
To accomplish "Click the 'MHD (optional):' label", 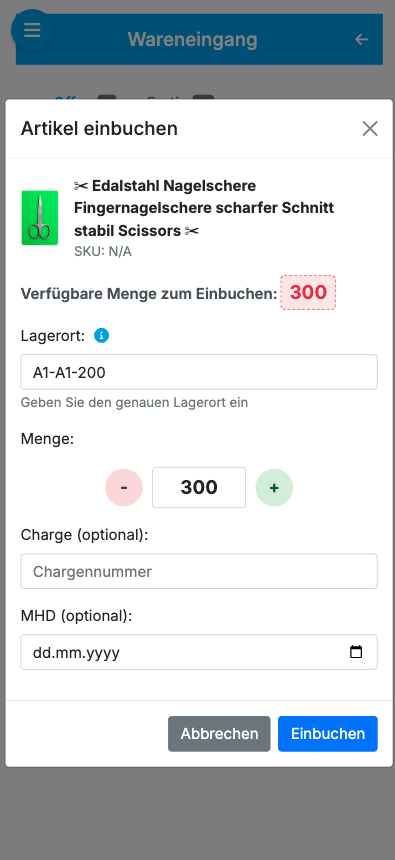I will 77,616.
